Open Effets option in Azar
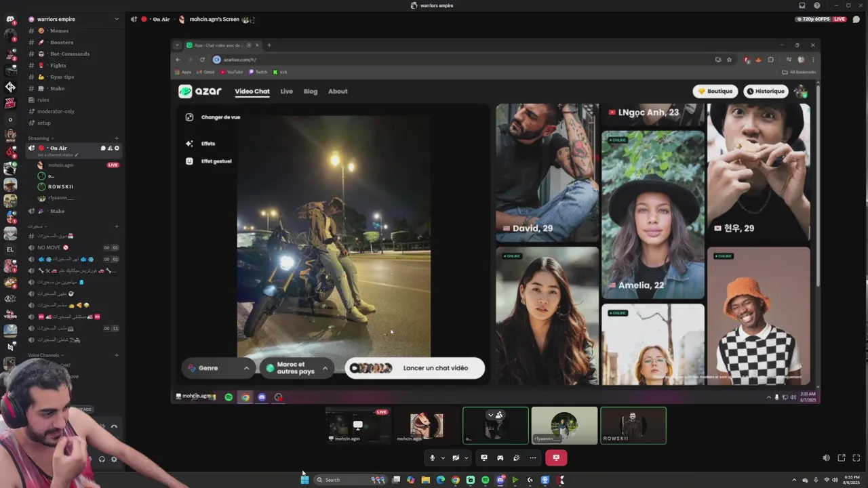The height and width of the screenshot is (488, 868). tap(200, 144)
